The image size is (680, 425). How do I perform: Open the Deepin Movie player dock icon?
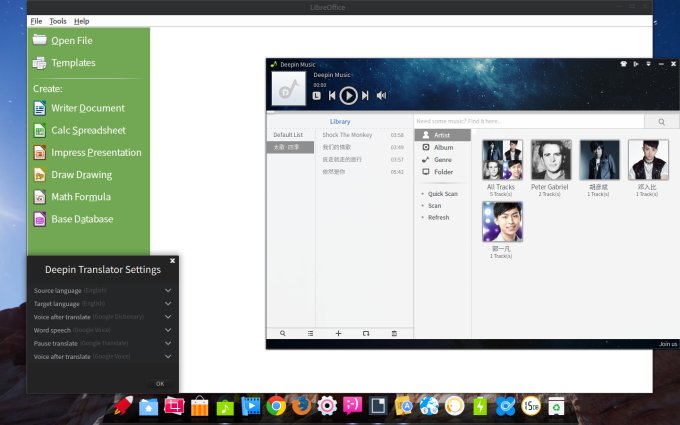[x=251, y=406]
